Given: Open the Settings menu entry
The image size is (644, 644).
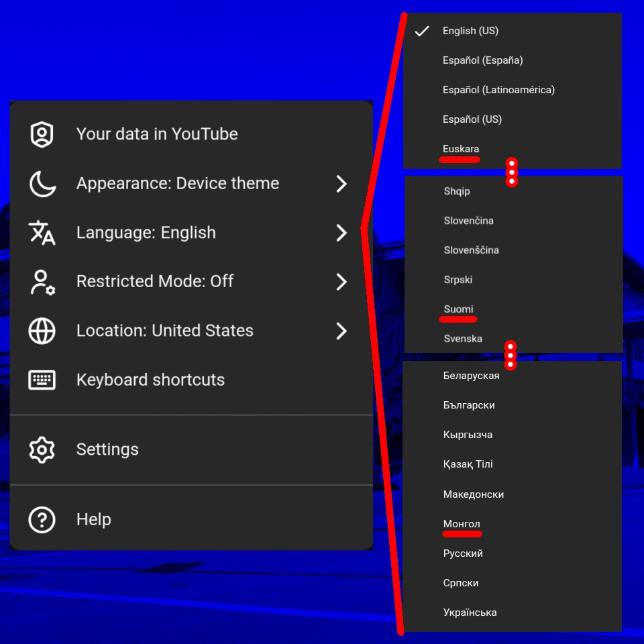Looking at the screenshot, I should pyautogui.click(x=191, y=449).
